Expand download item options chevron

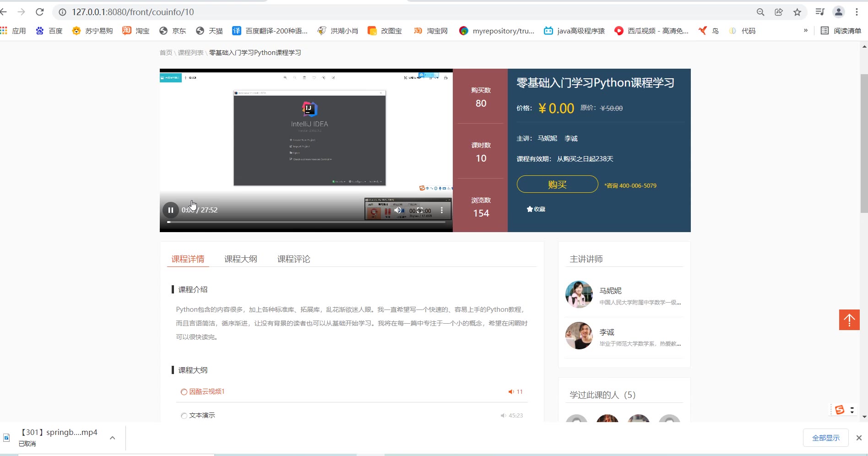coord(113,438)
